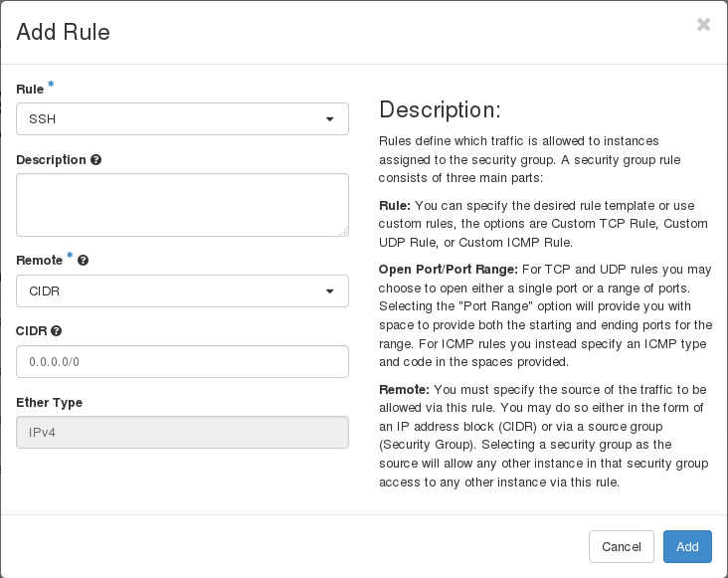
Task: Close the Add Rule dialog with X
Action: pyautogui.click(x=703, y=25)
